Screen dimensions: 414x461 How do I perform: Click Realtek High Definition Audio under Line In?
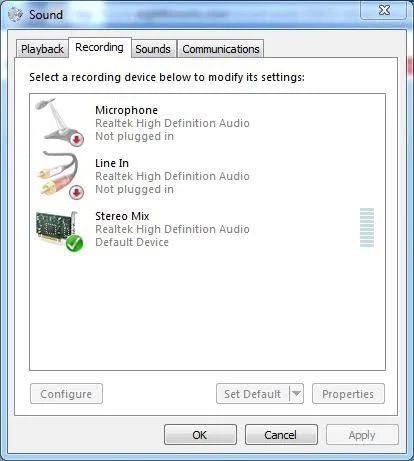click(x=173, y=176)
